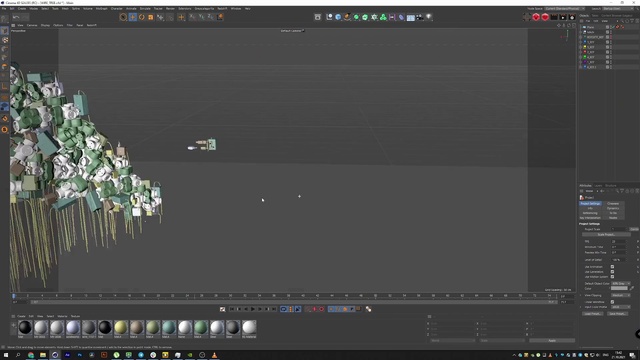Add a Cube primitive object
The width and height of the screenshot is (640, 360).
[338, 17]
